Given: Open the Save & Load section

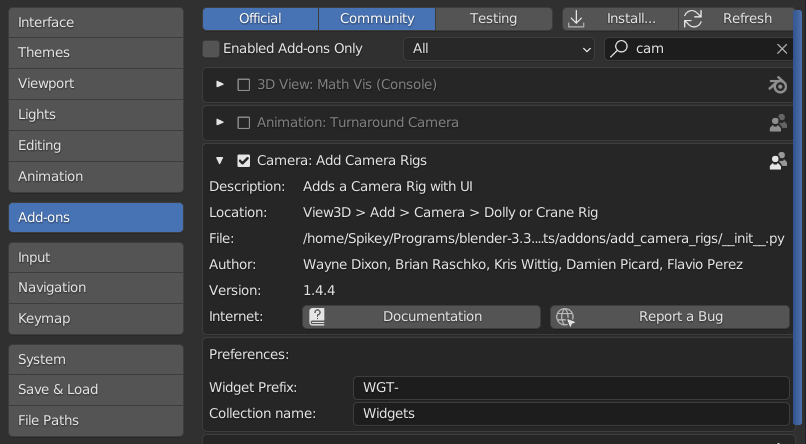Looking at the screenshot, I should pos(96,390).
